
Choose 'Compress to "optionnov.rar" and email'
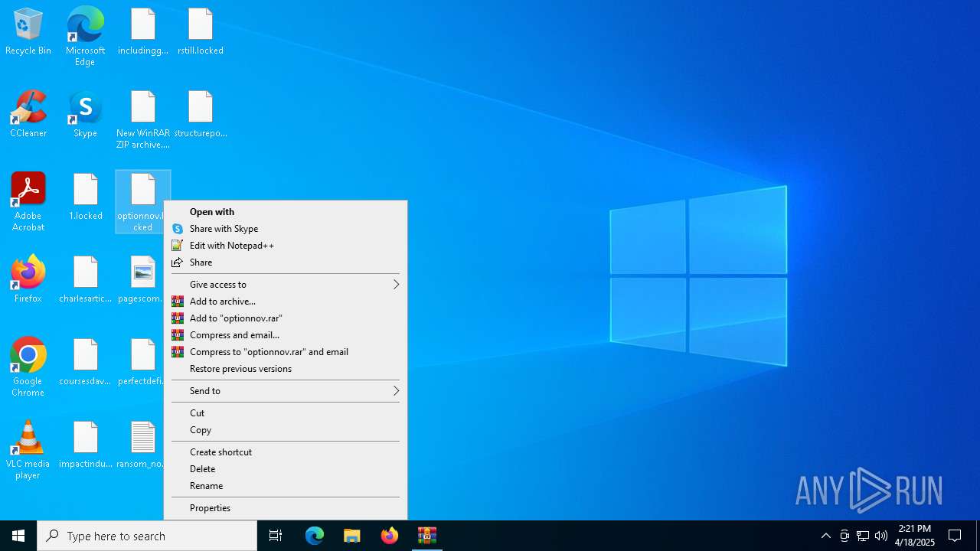pyautogui.click(x=286, y=352)
